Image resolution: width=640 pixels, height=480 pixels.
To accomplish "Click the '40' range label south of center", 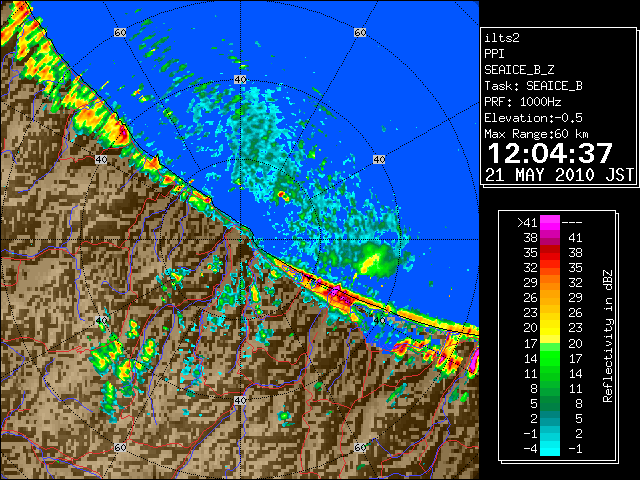I will pyautogui.click(x=240, y=400).
